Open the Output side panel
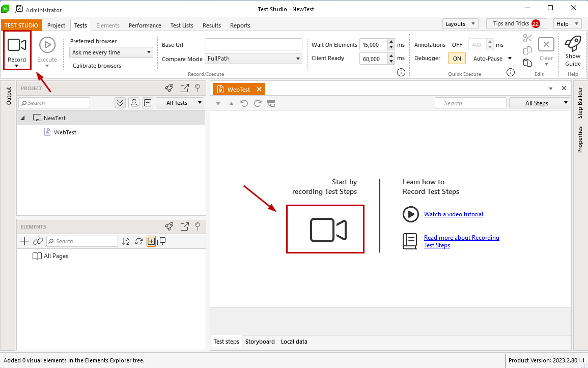This screenshot has width=588, height=368. coord(9,96)
